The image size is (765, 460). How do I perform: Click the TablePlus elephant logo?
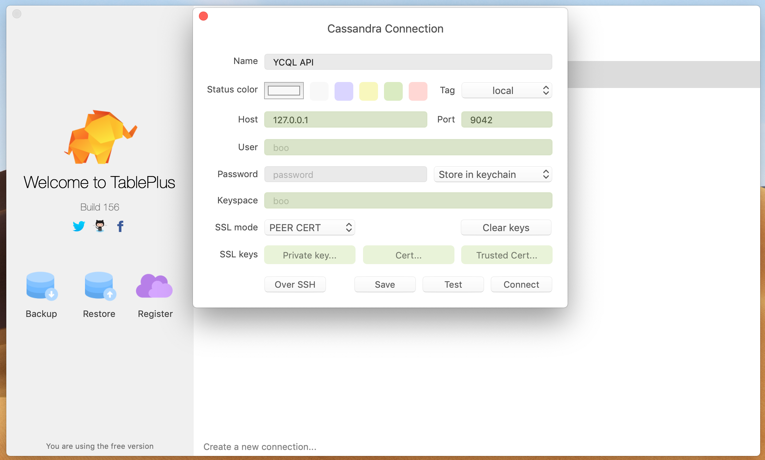[x=100, y=136]
